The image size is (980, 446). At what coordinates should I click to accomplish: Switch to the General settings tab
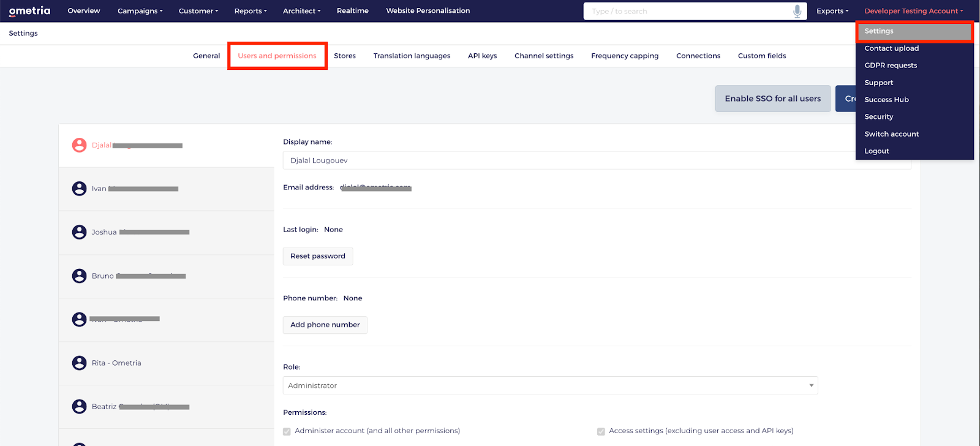[206, 56]
